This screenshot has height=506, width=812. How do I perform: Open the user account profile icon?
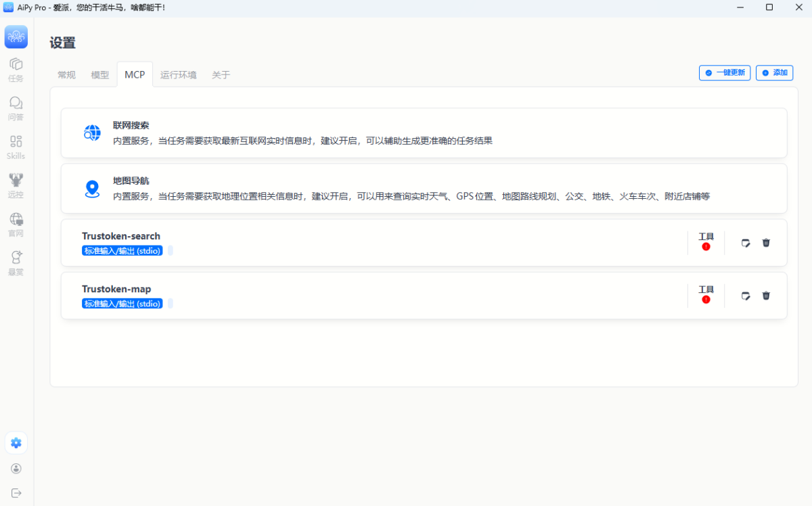point(16,468)
